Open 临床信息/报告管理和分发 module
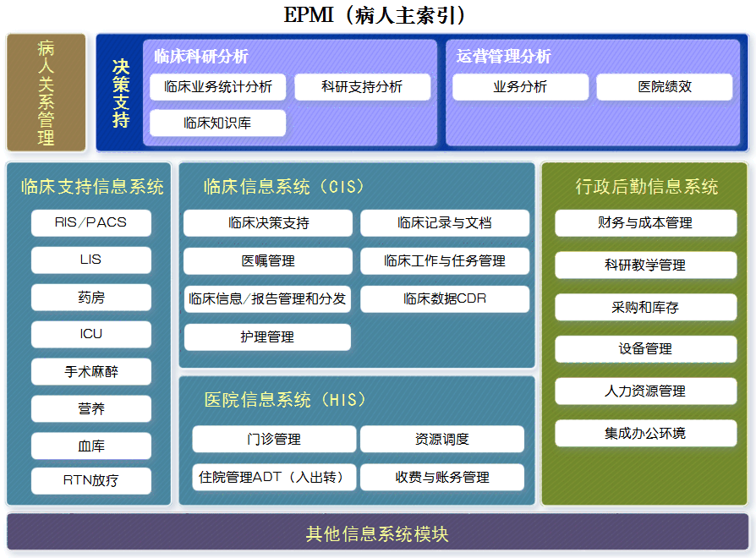Viewport: 756px width, 558px height. tap(267, 299)
